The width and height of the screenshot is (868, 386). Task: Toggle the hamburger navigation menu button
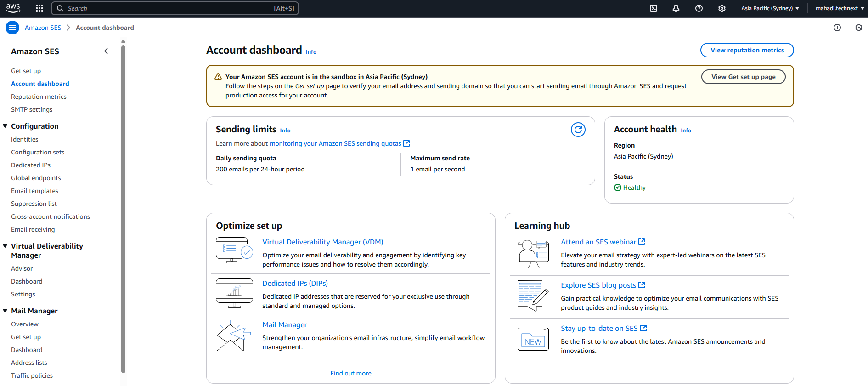click(12, 28)
